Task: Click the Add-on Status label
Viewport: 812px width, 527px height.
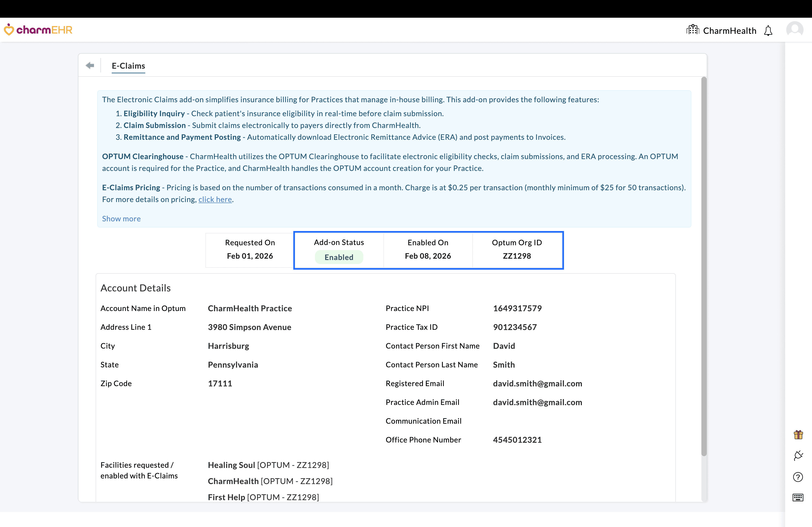Action: [339, 242]
